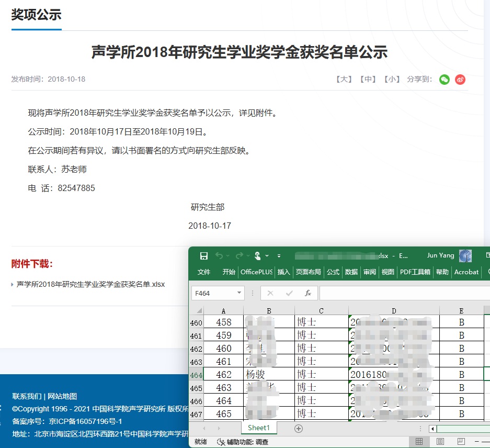The width and height of the screenshot is (490, 448).
Task: Add a new sheet with plus icon
Action: click(299, 429)
